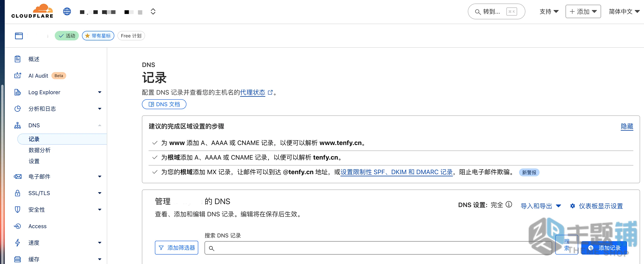The image size is (644, 264).
Task: Click the 安全性 shield icon
Action: (18, 209)
